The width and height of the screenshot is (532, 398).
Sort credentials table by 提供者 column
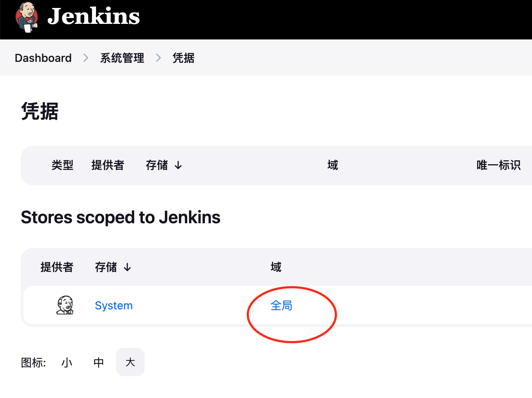click(108, 165)
